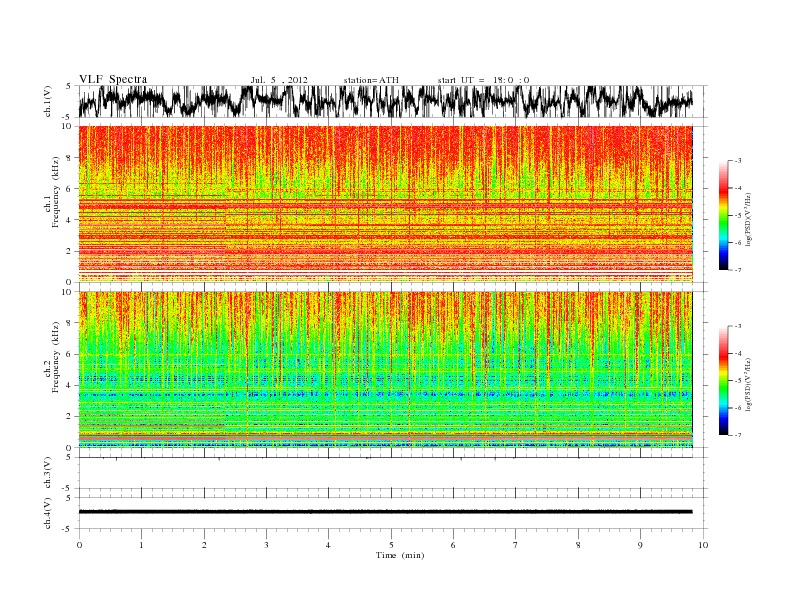
Task: Click the empty ch.3 voltage panel
Action: click(x=393, y=474)
